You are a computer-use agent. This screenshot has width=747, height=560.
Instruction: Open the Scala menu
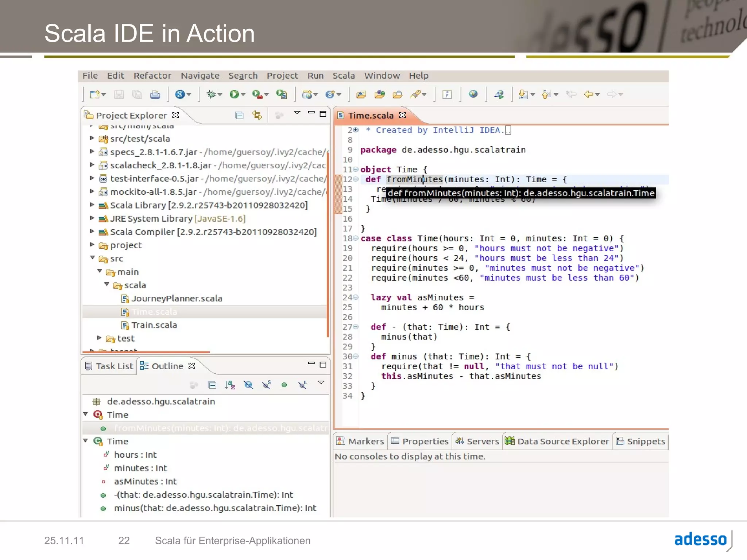point(344,76)
